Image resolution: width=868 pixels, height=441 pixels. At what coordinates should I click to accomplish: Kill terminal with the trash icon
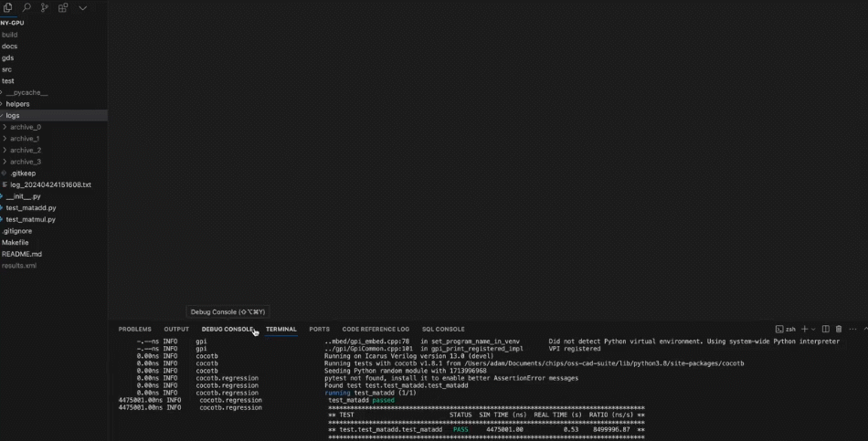click(839, 329)
